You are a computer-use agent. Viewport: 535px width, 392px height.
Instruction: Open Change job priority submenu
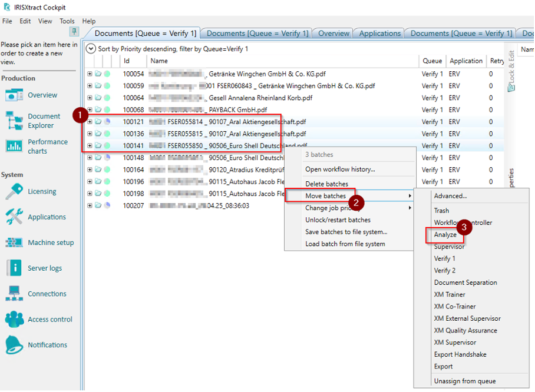point(349,208)
